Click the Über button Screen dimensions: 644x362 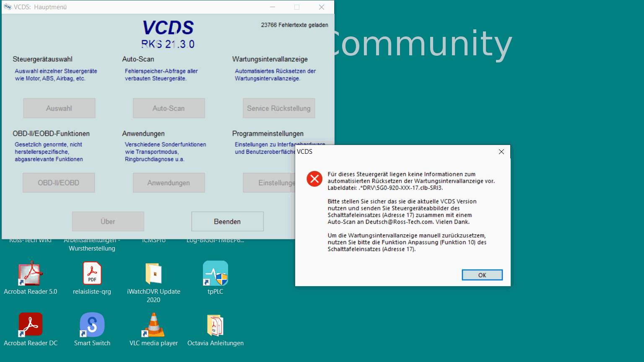[x=108, y=221]
